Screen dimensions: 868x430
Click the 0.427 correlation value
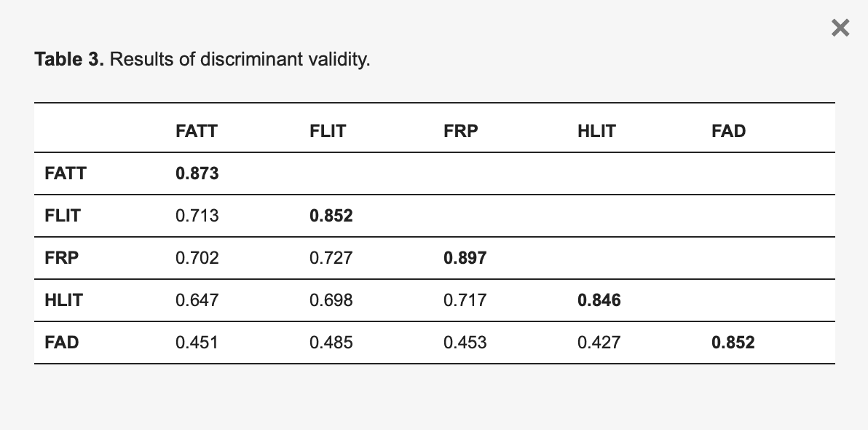pyautogui.click(x=597, y=343)
